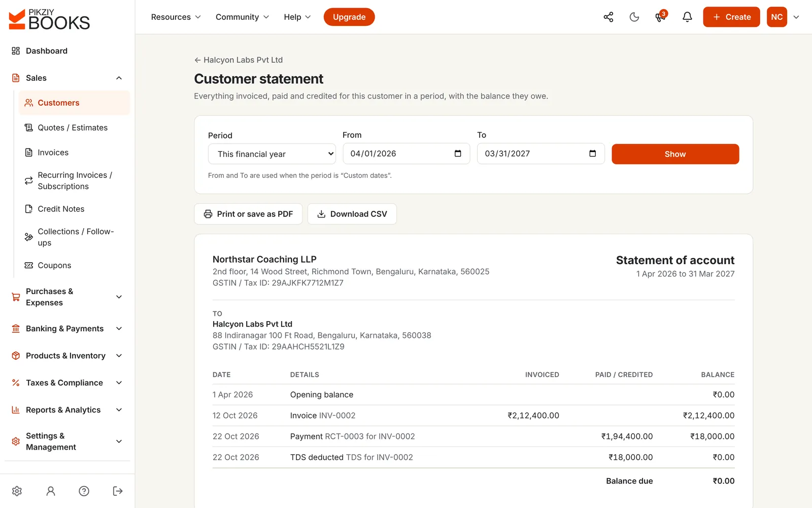Open the notifications bell
The height and width of the screenshot is (508, 812).
687,17
